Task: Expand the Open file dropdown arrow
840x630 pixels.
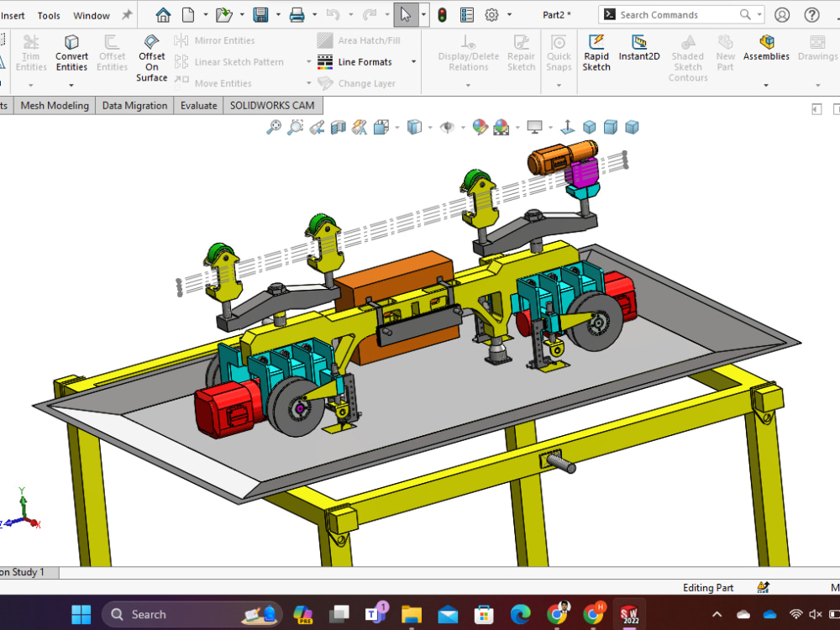Action: tap(242, 15)
